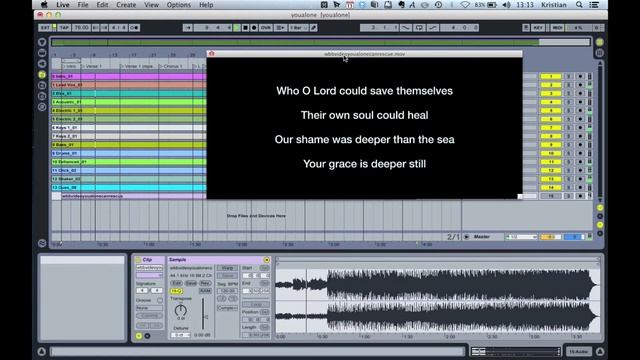Click the Master track play button
640x360 pixels.
467,237
